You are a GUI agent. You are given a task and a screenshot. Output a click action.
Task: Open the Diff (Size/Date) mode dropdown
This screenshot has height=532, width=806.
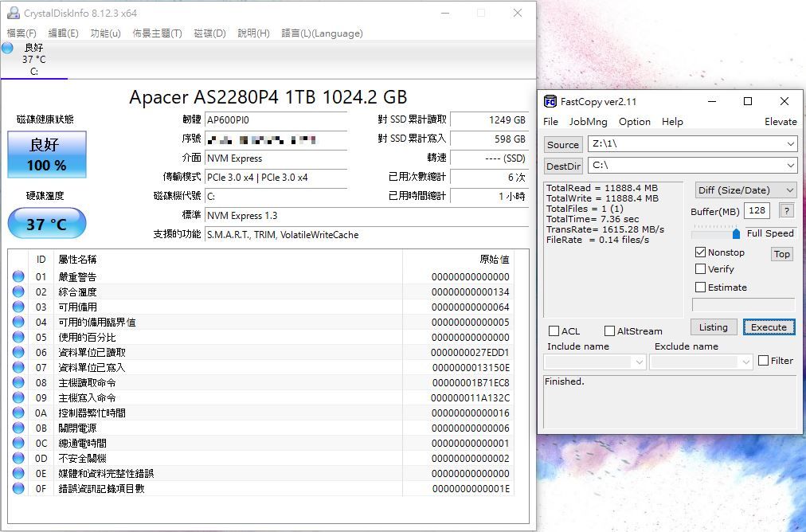tap(745, 190)
